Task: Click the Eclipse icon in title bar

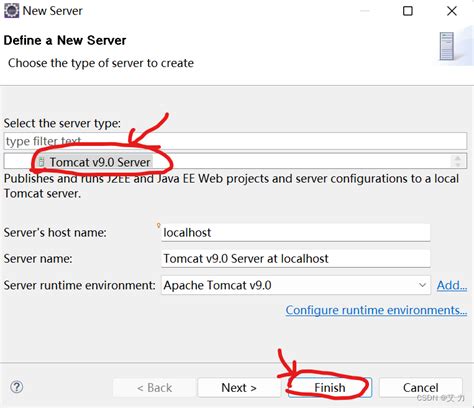Action: (x=11, y=11)
